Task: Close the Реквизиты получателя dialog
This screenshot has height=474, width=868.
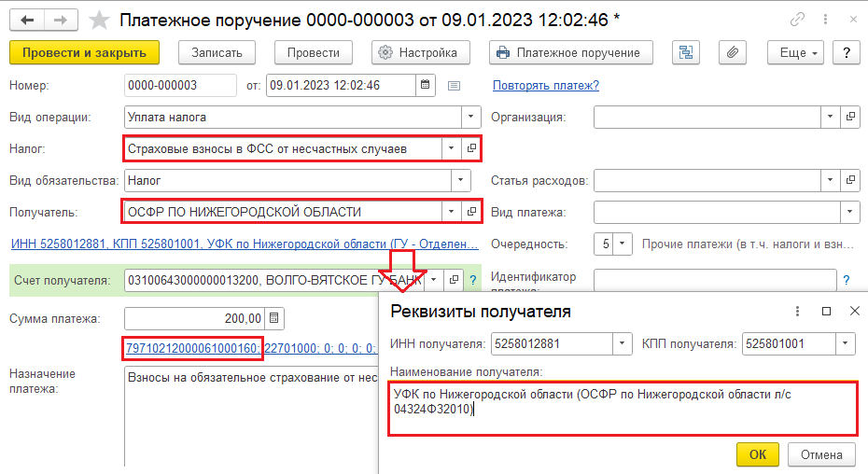Action: [x=855, y=312]
